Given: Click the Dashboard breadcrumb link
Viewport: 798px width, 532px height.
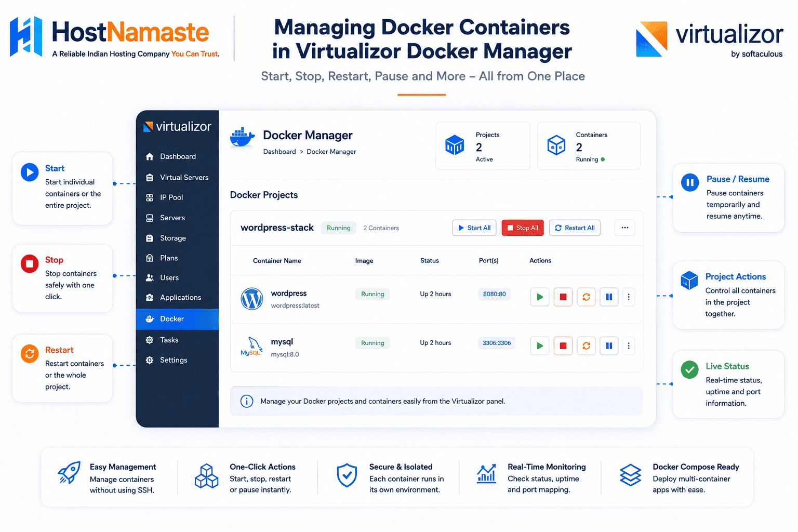Looking at the screenshot, I should (x=280, y=152).
